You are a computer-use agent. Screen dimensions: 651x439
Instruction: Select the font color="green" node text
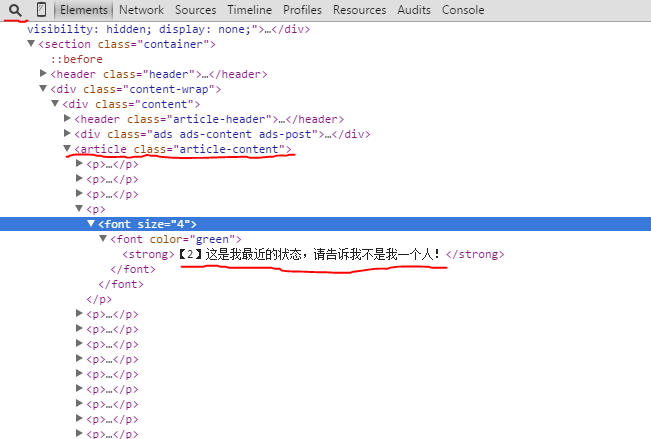pos(176,239)
